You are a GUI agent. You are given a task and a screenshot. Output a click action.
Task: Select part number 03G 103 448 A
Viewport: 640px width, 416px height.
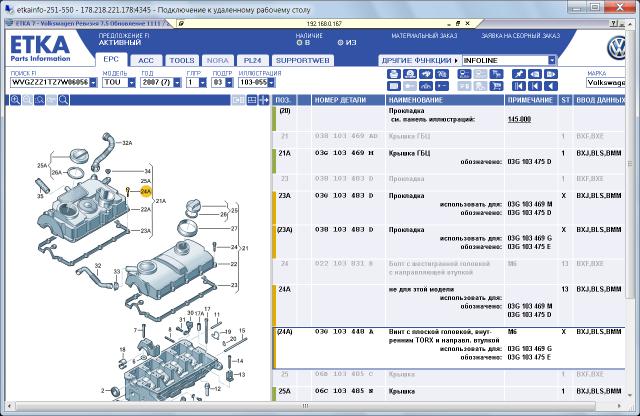point(344,332)
